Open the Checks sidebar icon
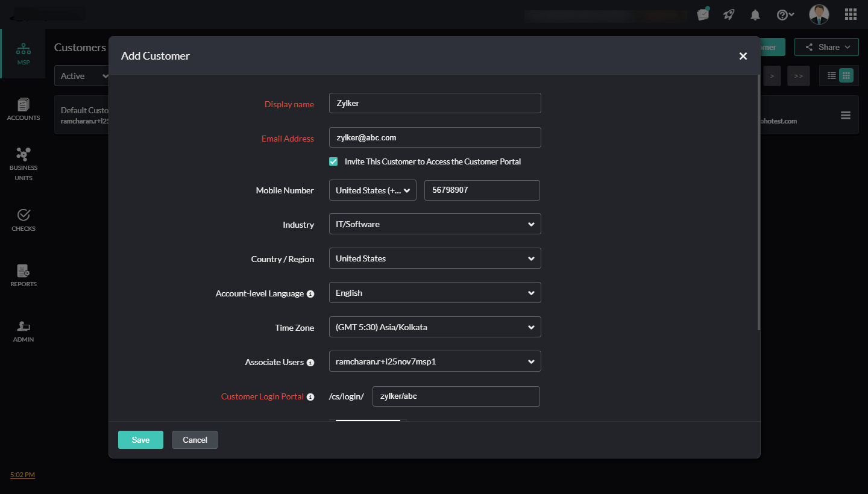This screenshot has height=494, width=868. (24, 220)
